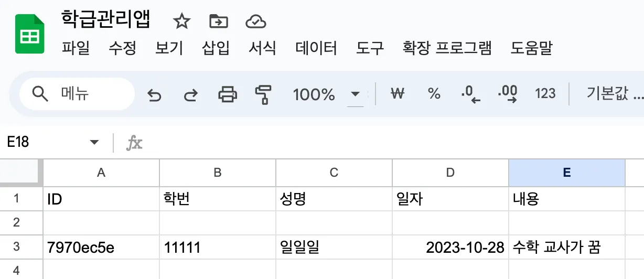Click the move-to-folder icon
This screenshot has width=644, height=279.
point(218,22)
